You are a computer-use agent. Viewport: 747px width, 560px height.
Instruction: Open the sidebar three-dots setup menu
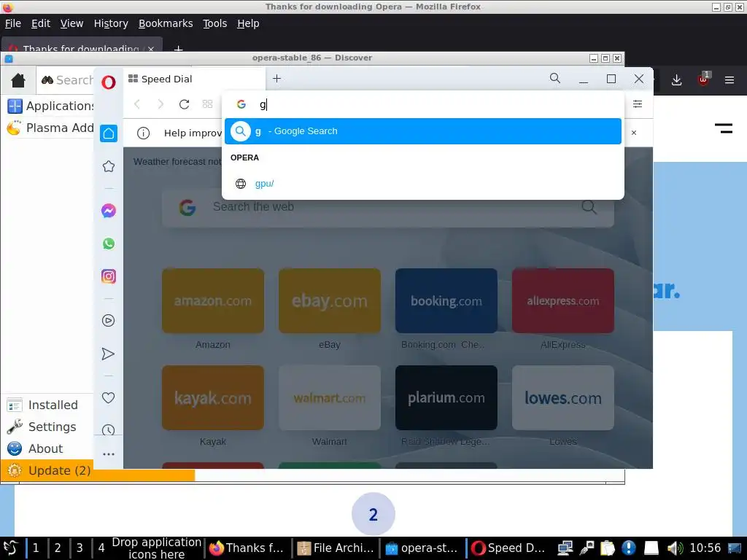pos(109,454)
